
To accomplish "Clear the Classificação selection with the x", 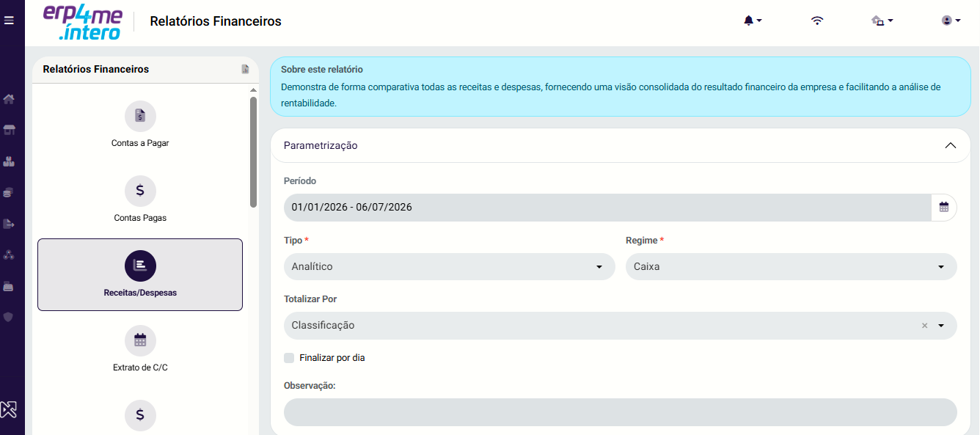I will pyautogui.click(x=924, y=326).
